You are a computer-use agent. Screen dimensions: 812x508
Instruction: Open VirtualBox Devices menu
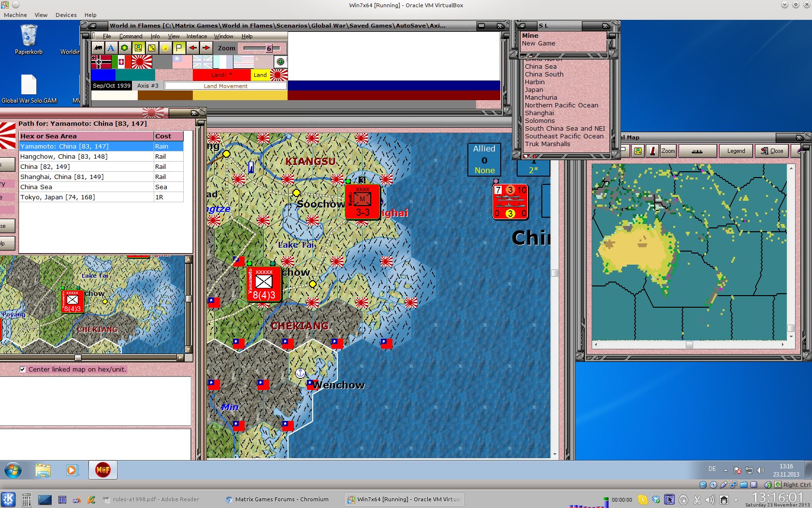coord(66,15)
